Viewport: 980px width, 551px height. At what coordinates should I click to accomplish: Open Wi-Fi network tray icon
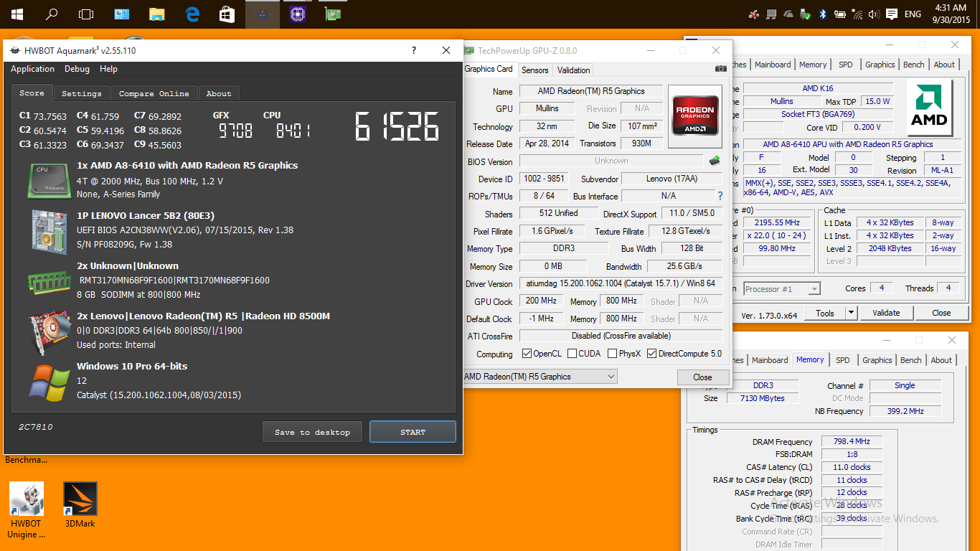click(x=857, y=14)
